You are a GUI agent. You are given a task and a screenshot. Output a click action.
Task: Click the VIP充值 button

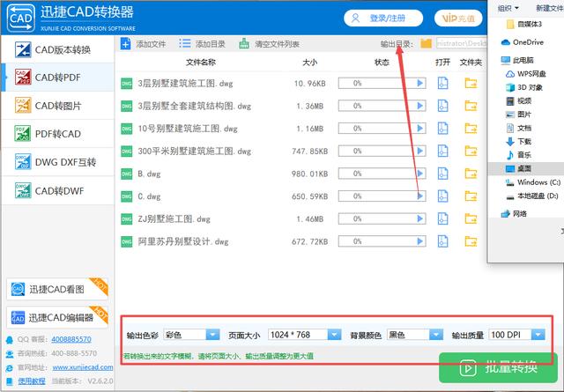click(458, 18)
